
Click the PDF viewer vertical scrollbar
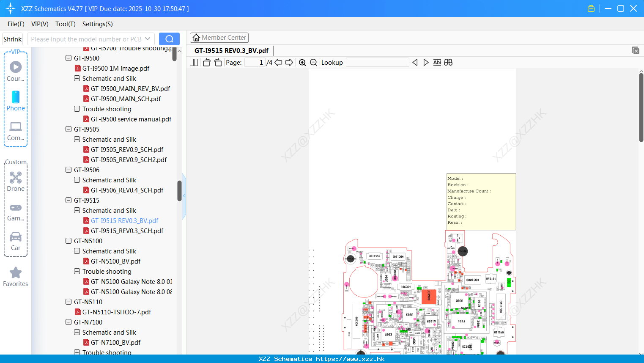[641, 107]
